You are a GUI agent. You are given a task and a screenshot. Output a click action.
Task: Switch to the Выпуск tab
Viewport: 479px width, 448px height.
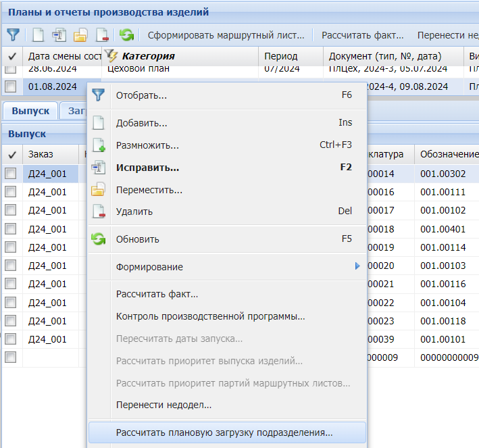(29, 111)
